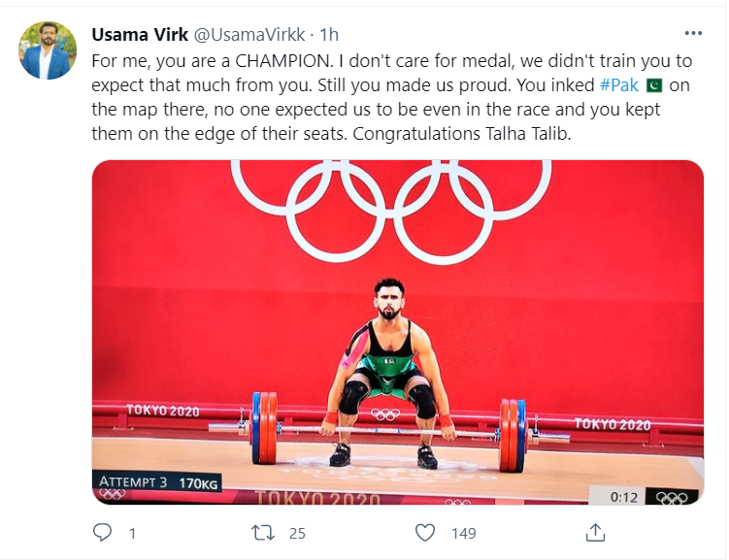The height and width of the screenshot is (560, 729).
Task: Open the weightlifting photo attachment
Action: [398, 332]
